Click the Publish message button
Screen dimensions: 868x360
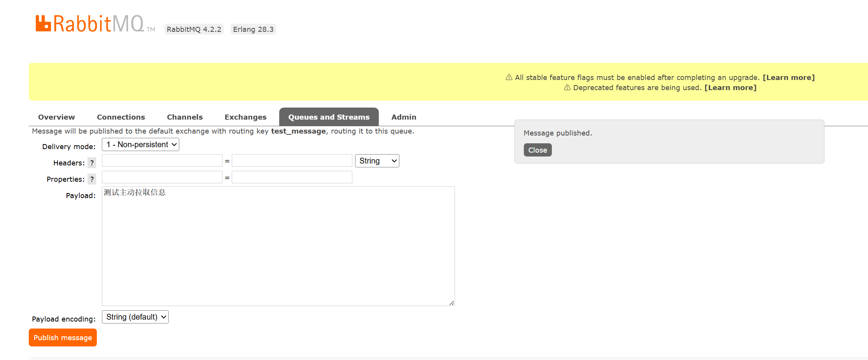pos(63,337)
